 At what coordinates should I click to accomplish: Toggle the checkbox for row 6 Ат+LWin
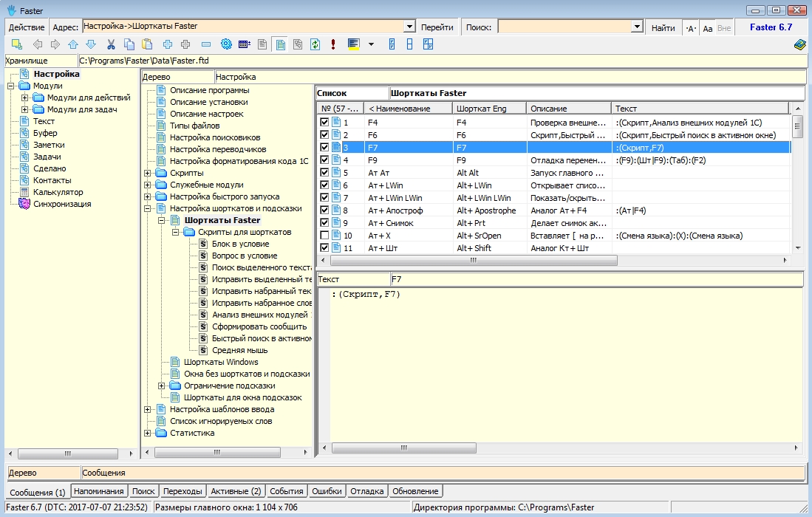tap(324, 185)
